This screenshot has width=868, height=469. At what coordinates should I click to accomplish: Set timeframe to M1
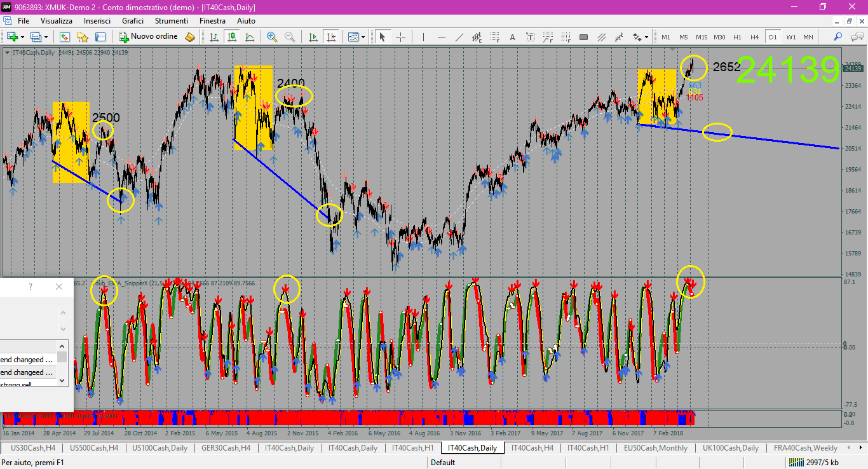(666, 37)
